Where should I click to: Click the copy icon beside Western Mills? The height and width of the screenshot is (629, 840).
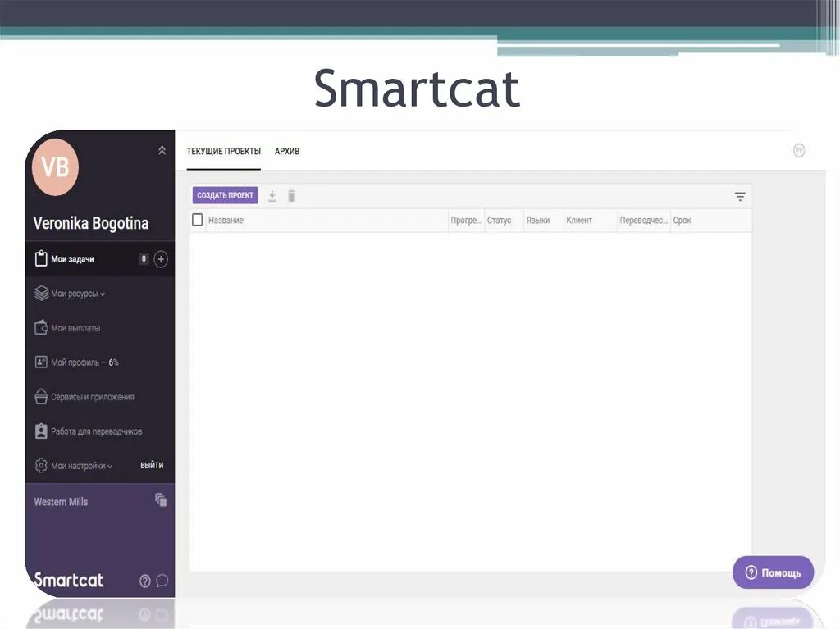[161, 500]
